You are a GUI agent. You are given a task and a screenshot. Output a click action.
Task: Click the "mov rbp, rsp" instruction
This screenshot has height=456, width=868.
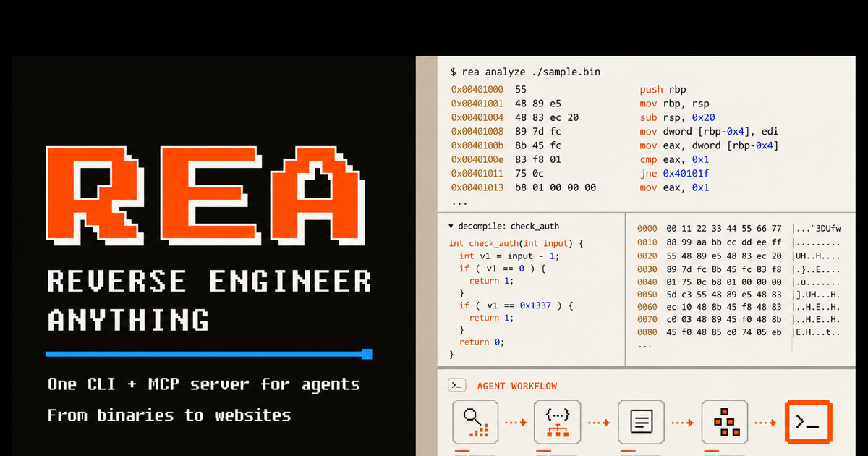[675, 104]
